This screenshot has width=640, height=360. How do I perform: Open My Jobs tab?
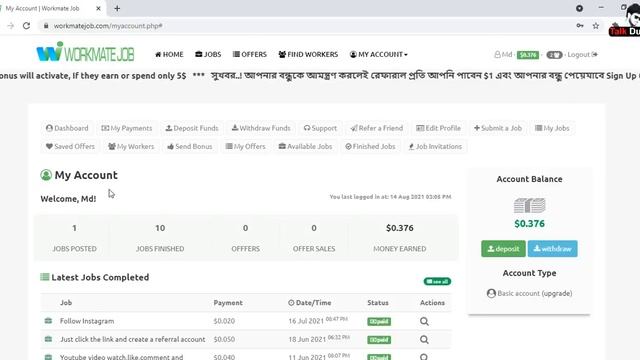click(x=552, y=128)
